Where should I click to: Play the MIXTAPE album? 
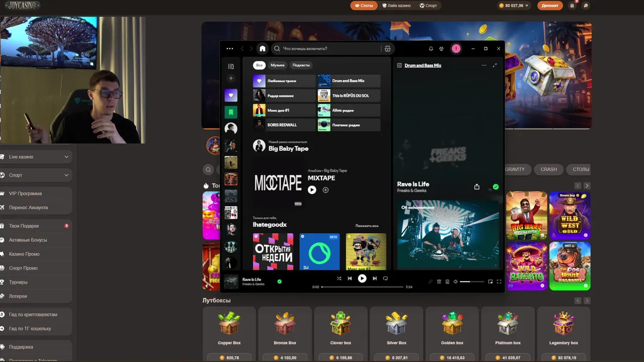point(312,190)
